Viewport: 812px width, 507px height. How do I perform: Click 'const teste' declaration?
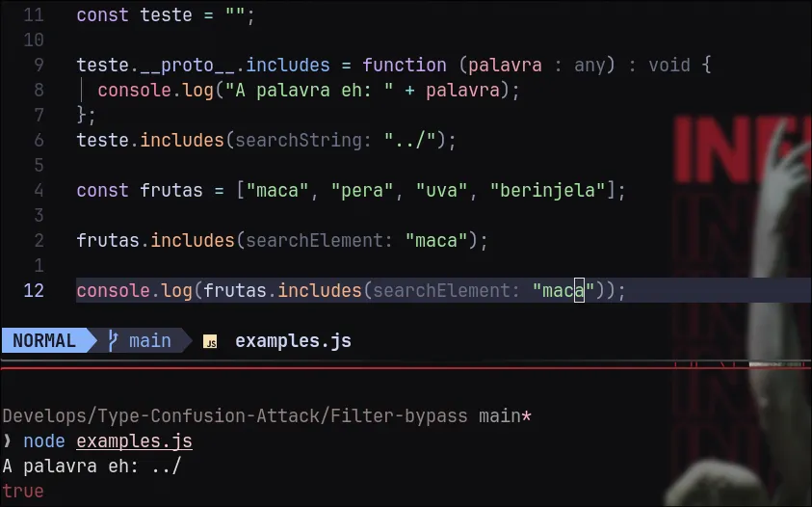click(x=134, y=14)
